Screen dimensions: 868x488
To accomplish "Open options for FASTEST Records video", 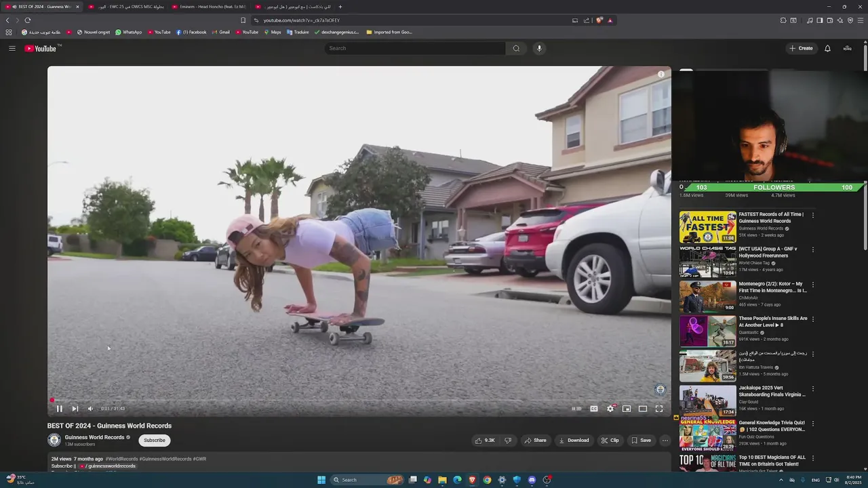I will (x=813, y=215).
